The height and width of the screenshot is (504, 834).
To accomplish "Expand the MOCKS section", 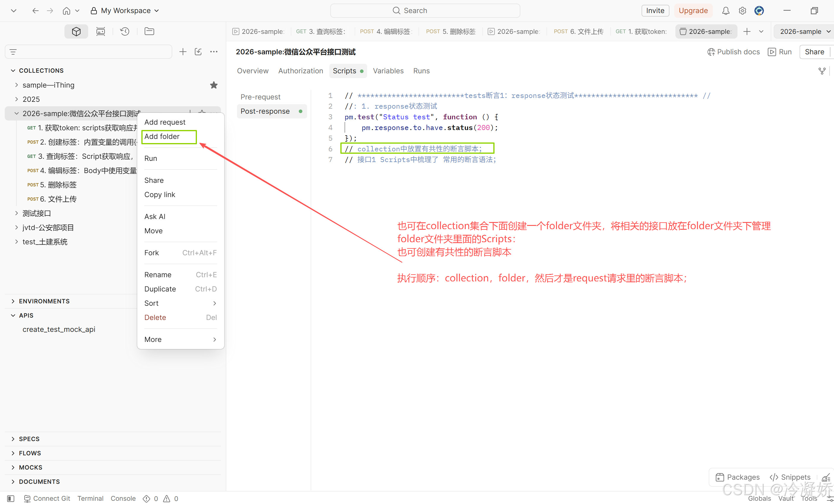I will [13, 467].
